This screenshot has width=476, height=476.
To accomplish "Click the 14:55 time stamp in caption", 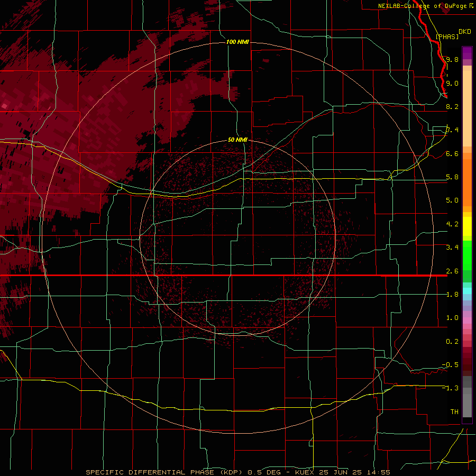I will [x=378, y=472].
